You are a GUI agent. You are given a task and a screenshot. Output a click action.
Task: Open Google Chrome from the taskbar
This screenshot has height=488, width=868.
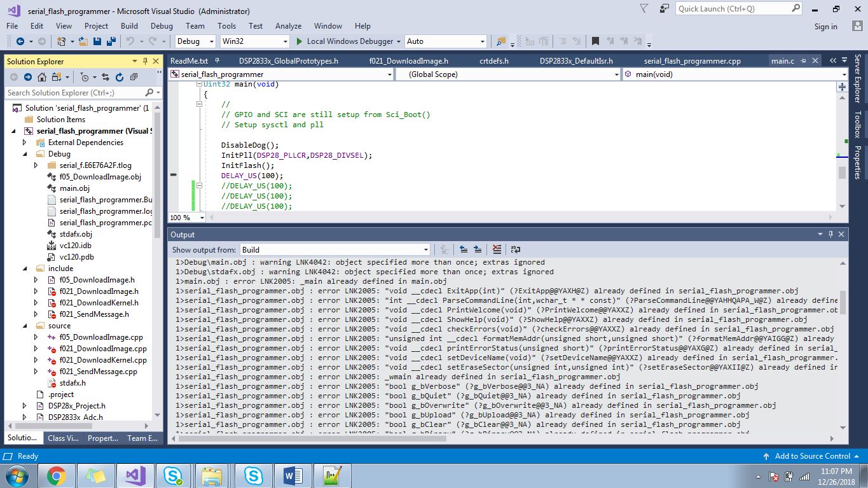56,475
